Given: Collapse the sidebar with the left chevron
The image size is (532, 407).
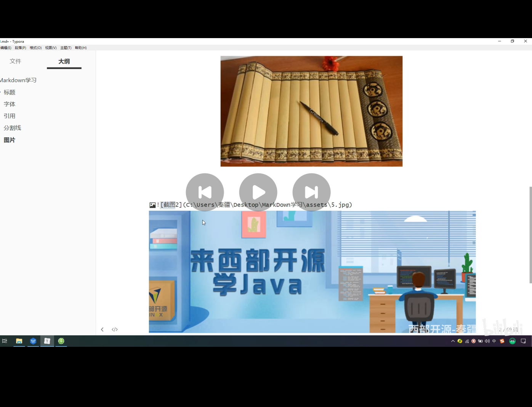Looking at the screenshot, I should [x=102, y=330].
